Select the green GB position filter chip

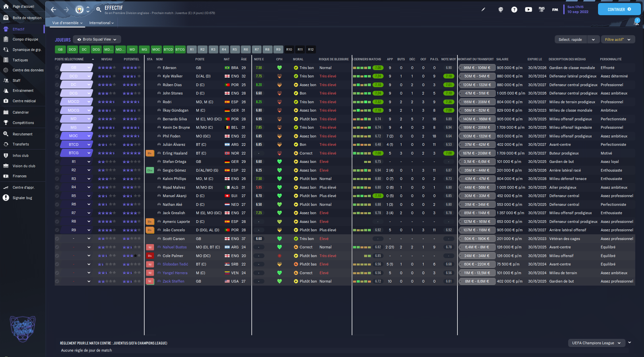point(60,49)
